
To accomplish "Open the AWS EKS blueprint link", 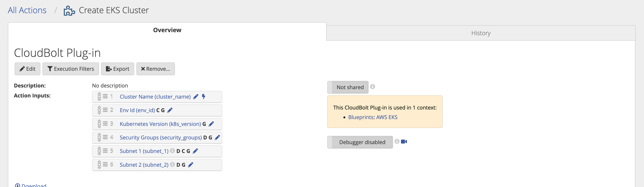I will point(386,117).
